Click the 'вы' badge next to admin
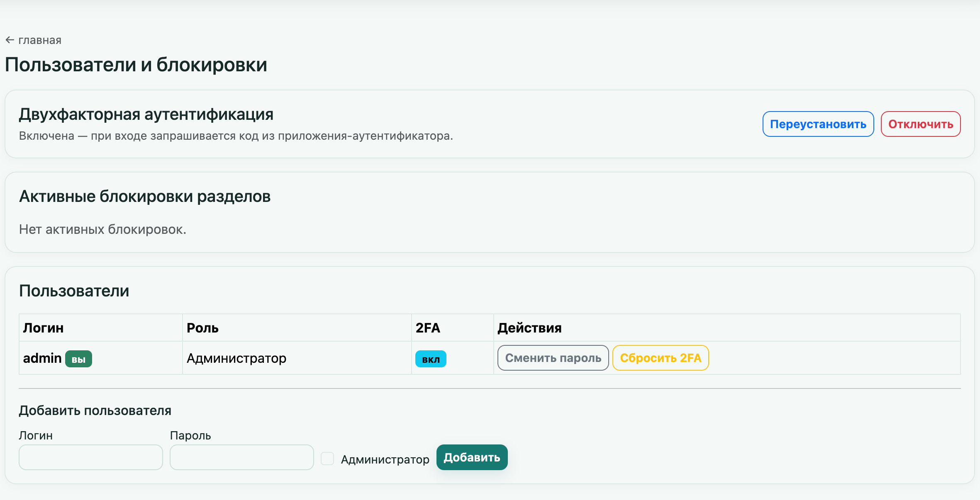The height and width of the screenshot is (500, 980). tap(78, 359)
